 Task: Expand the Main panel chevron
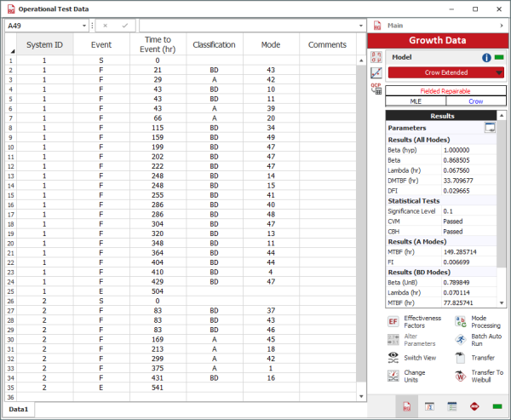502,26
